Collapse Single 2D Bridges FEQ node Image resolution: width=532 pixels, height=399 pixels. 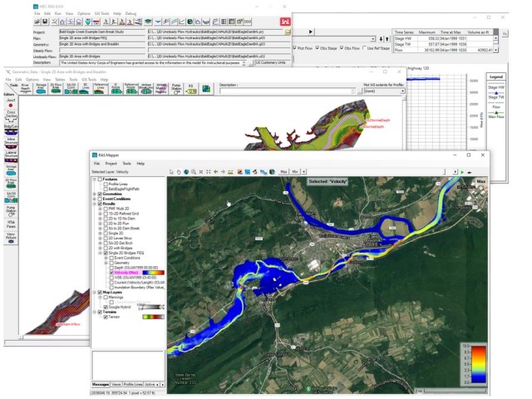[100, 253]
